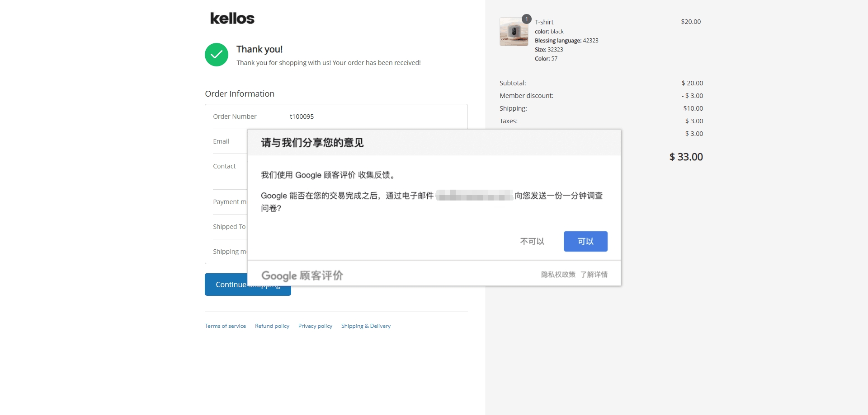Screen dimensions: 868x415
Task: Click the order received confirmation message
Action: pos(329,63)
